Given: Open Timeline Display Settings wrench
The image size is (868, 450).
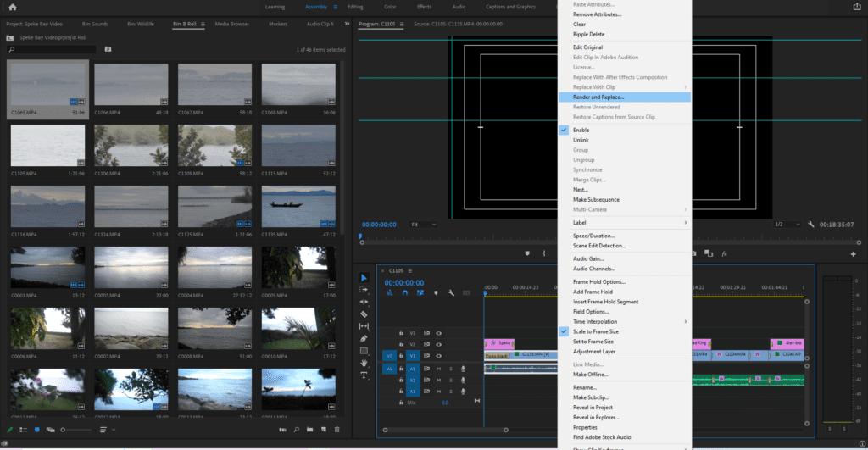Looking at the screenshot, I should point(451,293).
